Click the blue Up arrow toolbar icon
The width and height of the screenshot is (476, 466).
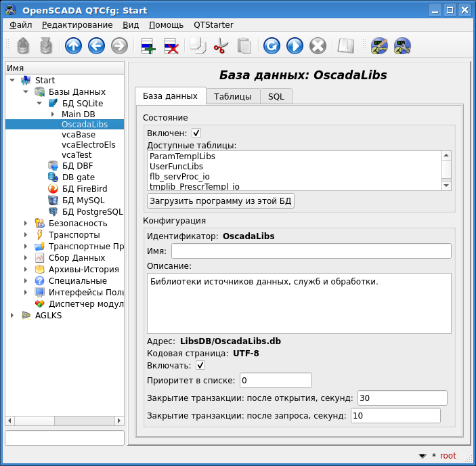(x=73, y=45)
